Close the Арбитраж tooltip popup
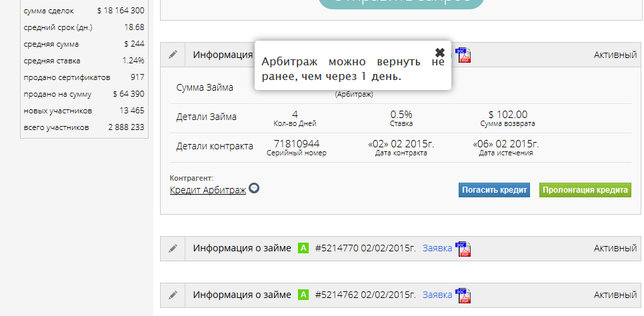This screenshot has width=644, height=316. (440, 53)
